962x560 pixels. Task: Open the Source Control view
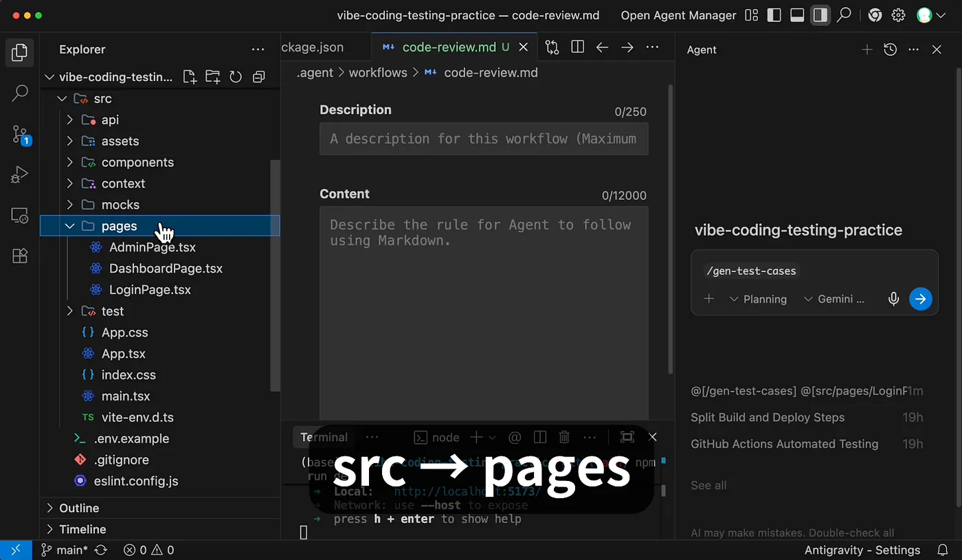pyautogui.click(x=20, y=135)
